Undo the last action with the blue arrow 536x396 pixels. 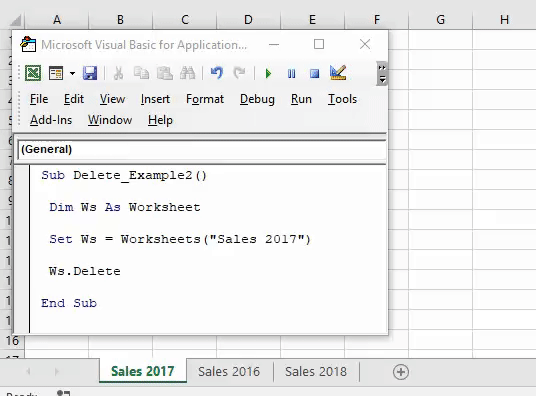[x=217, y=73]
